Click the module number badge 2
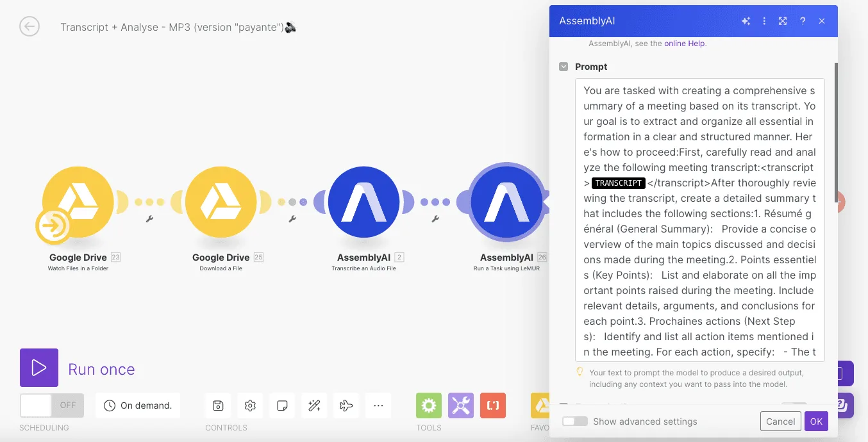868x442 pixels. coord(399,258)
